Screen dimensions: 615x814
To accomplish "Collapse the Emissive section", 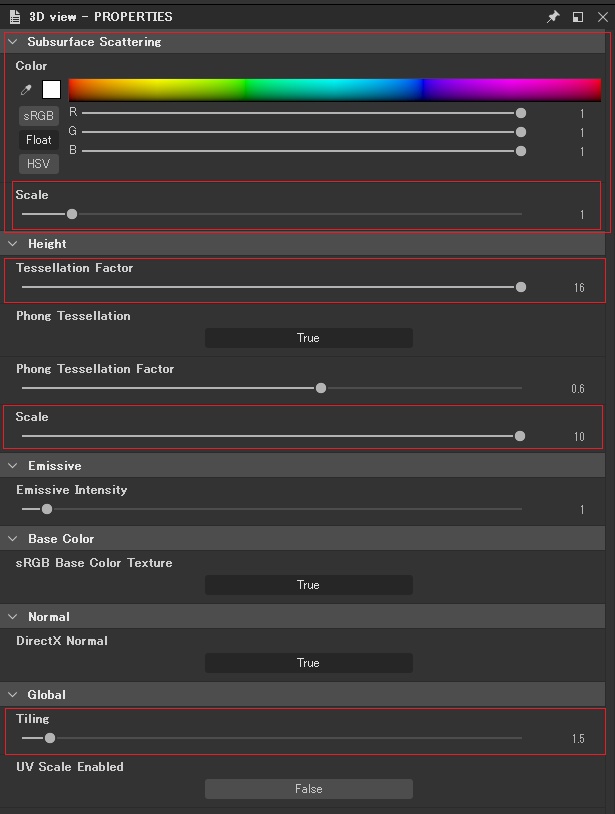I will 13,466.
